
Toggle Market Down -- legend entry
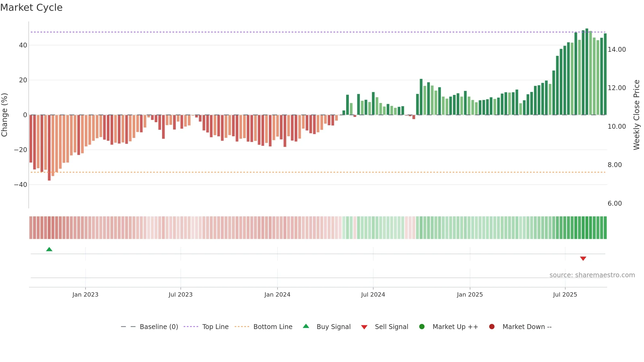[520, 327]
